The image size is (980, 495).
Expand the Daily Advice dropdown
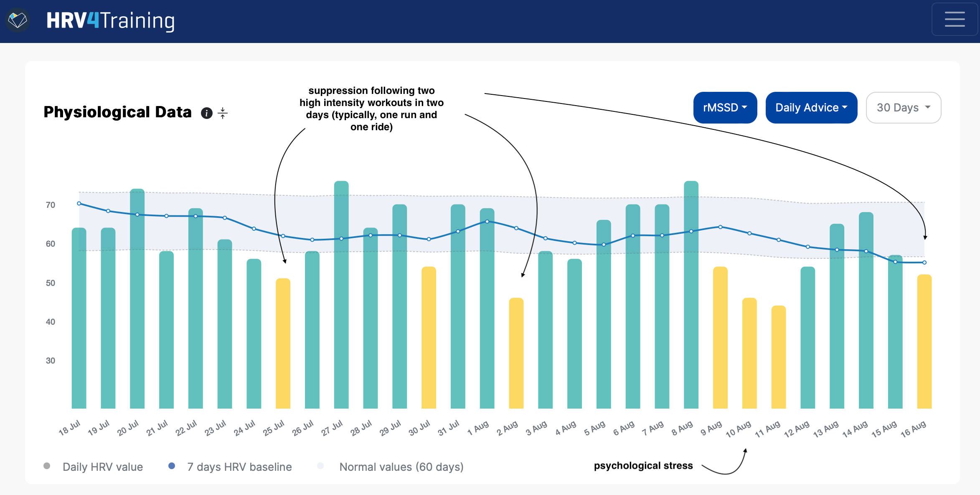(x=811, y=108)
